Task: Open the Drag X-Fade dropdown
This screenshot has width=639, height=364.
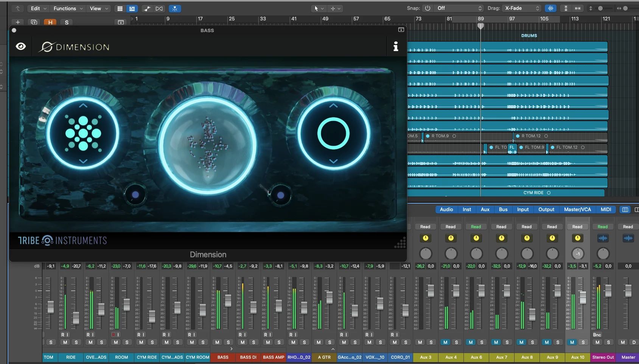Action: 522,8
